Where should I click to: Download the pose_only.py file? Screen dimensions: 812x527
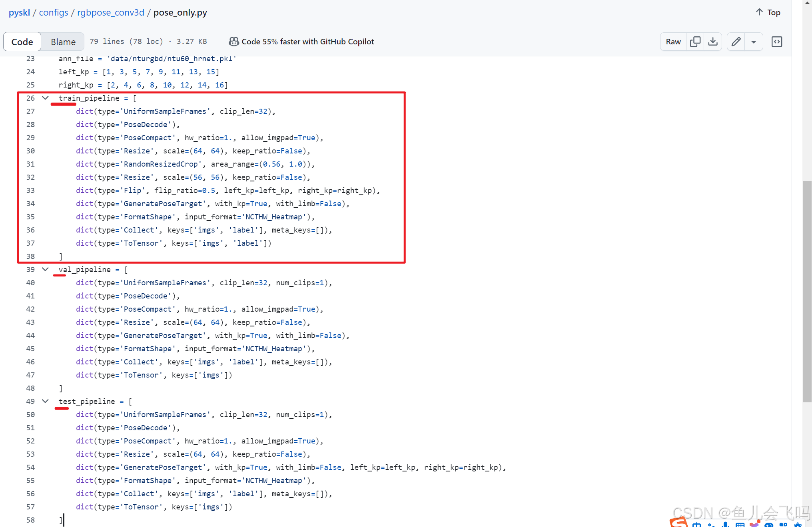point(713,41)
